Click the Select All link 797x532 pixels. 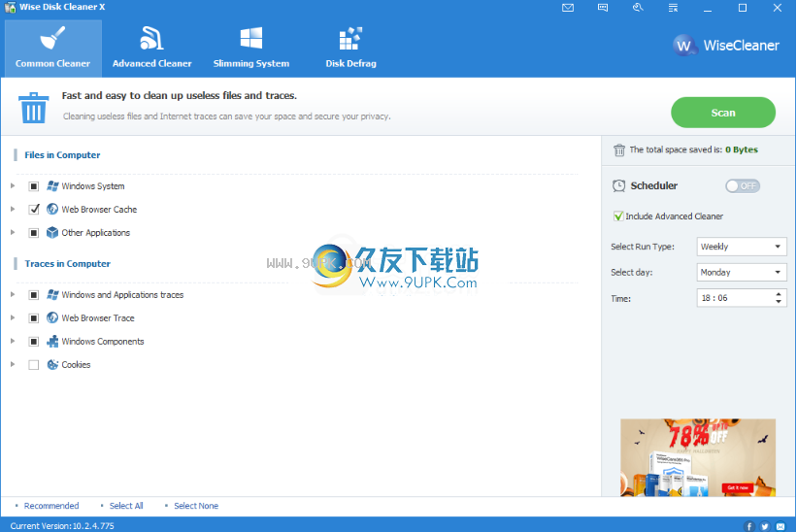pos(126,506)
